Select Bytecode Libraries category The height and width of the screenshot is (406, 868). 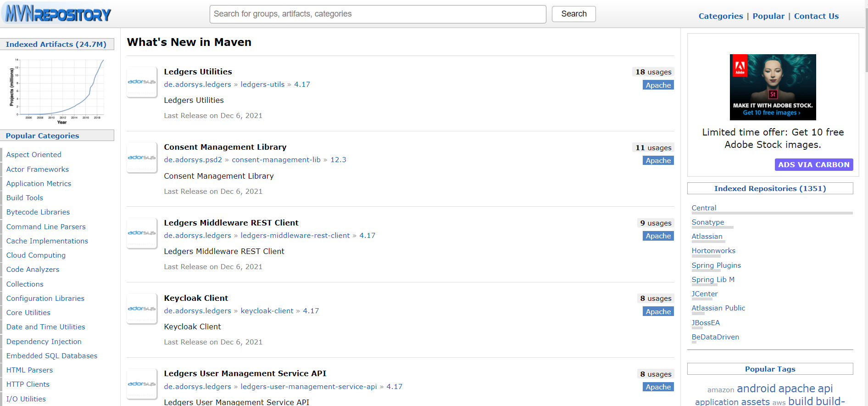point(38,212)
